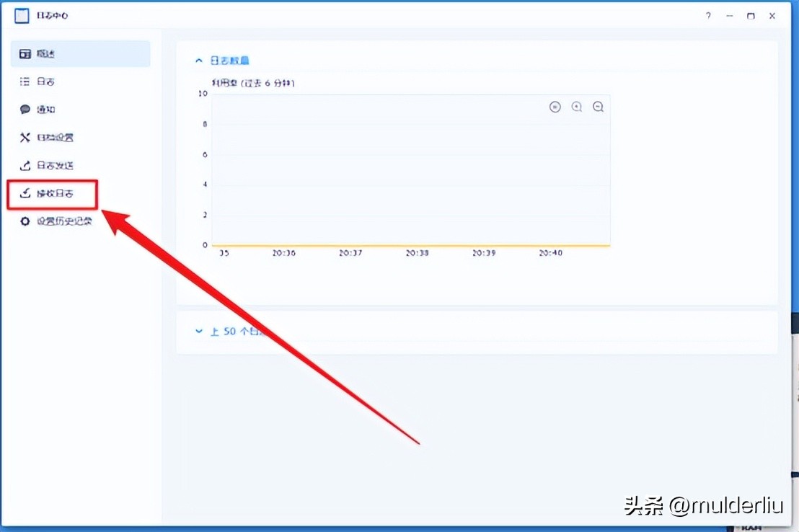Image resolution: width=799 pixels, height=532 pixels.
Task: Open 设置历史记录 via the gear icon
Action: 24,221
